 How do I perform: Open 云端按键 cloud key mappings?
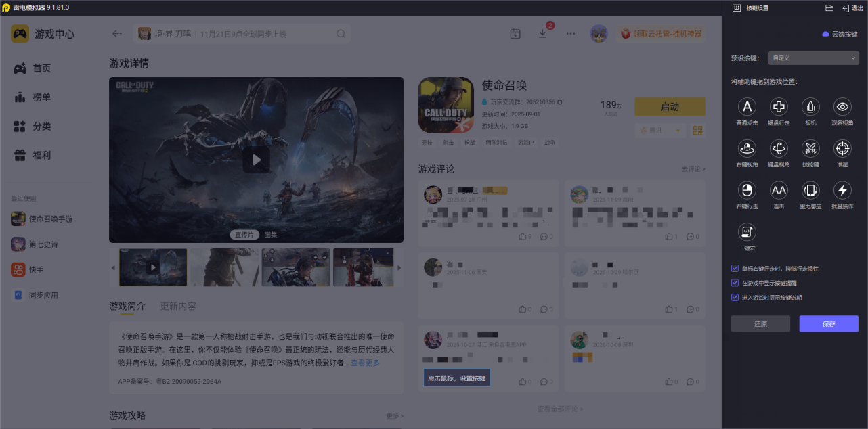tap(840, 34)
